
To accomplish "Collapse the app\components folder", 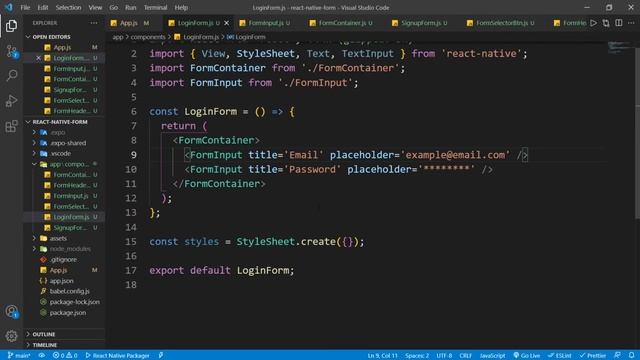I will [x=64, y=164].
